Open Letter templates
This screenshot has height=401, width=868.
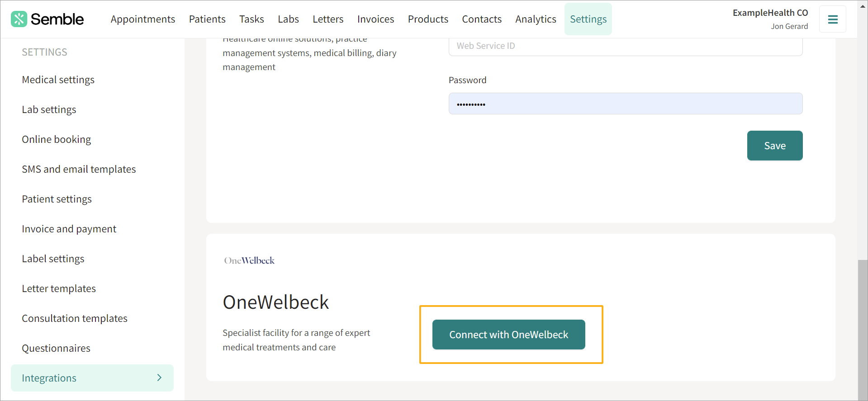pos(59,288)
